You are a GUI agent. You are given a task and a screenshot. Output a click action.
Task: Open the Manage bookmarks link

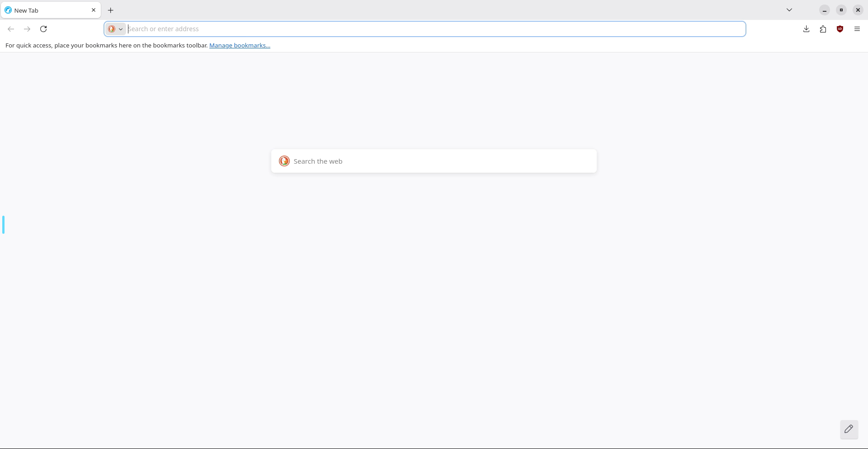point(240,45)
